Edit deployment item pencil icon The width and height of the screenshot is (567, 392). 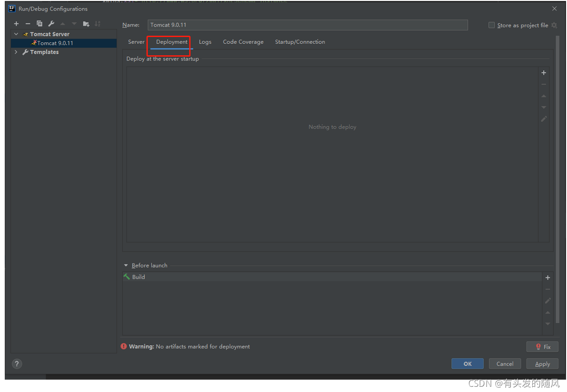544,119
